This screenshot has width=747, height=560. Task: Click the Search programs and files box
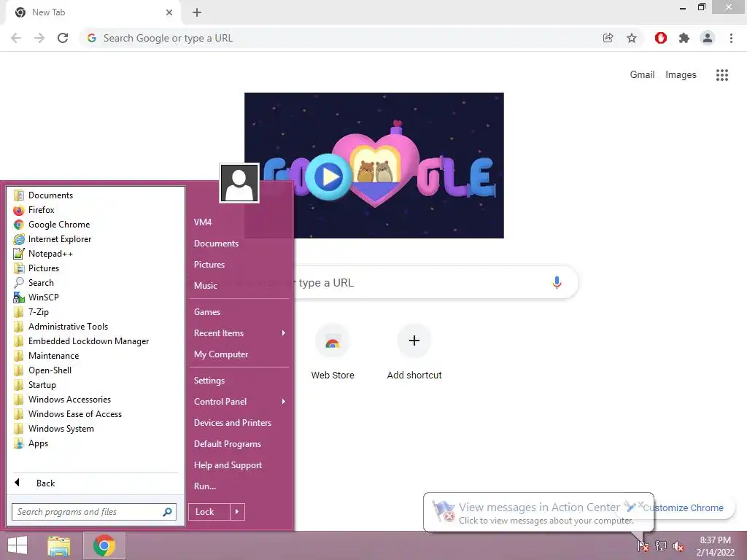point(94,512)
